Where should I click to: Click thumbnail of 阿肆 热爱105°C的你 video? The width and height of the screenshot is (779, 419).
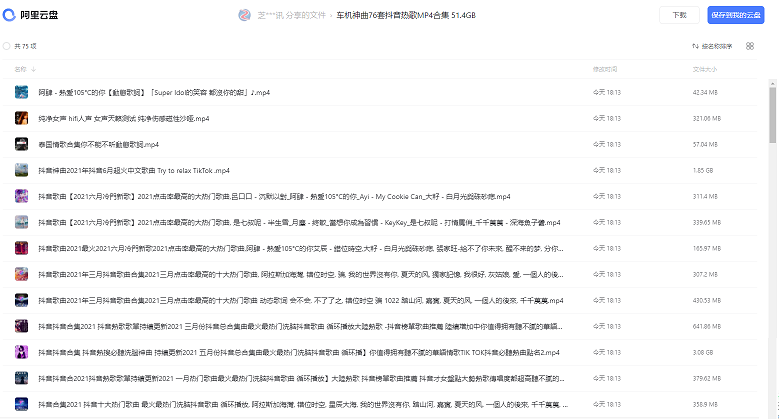click(x=21, y=92)
